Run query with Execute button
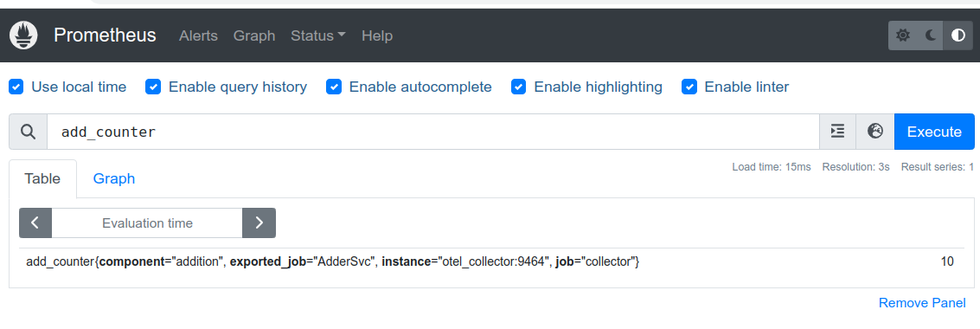Image resolution: width=980 pixels, height=329 pixels. tap(934, 132)
